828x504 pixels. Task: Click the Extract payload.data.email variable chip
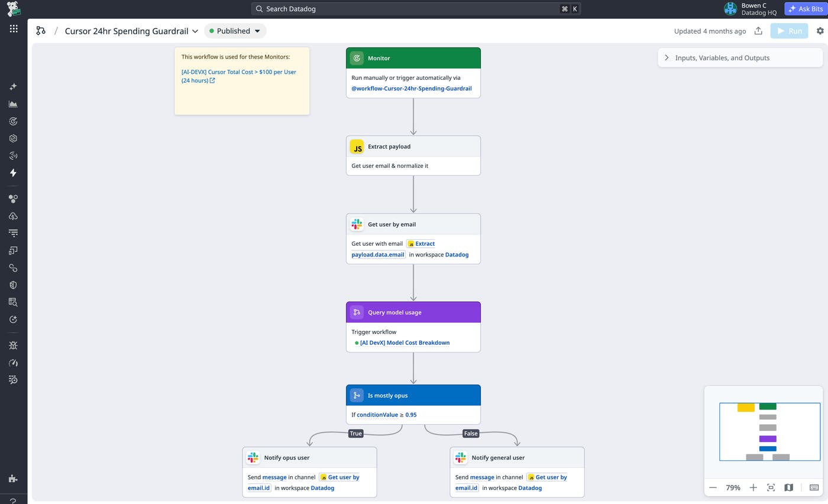coord(393,249)
